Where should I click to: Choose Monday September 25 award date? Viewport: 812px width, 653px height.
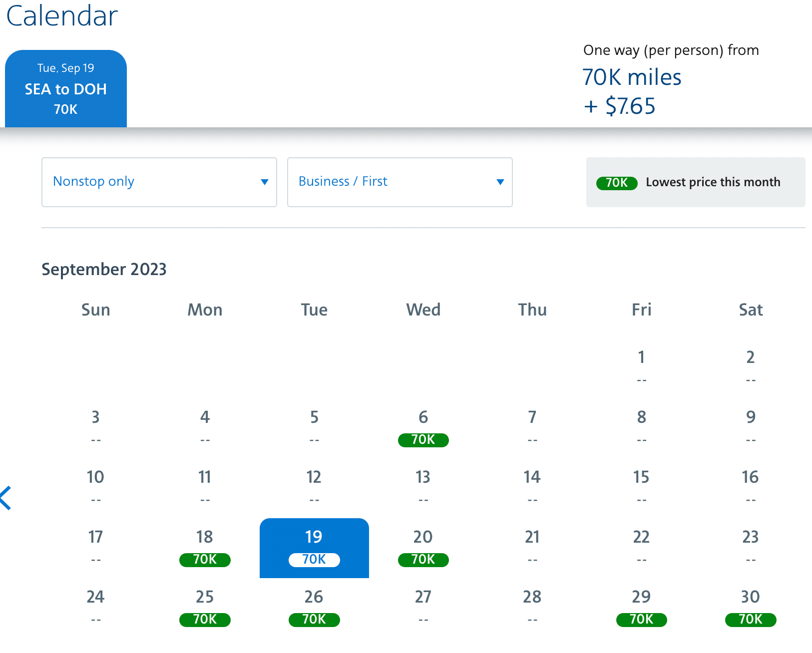[x=205, y=608]
